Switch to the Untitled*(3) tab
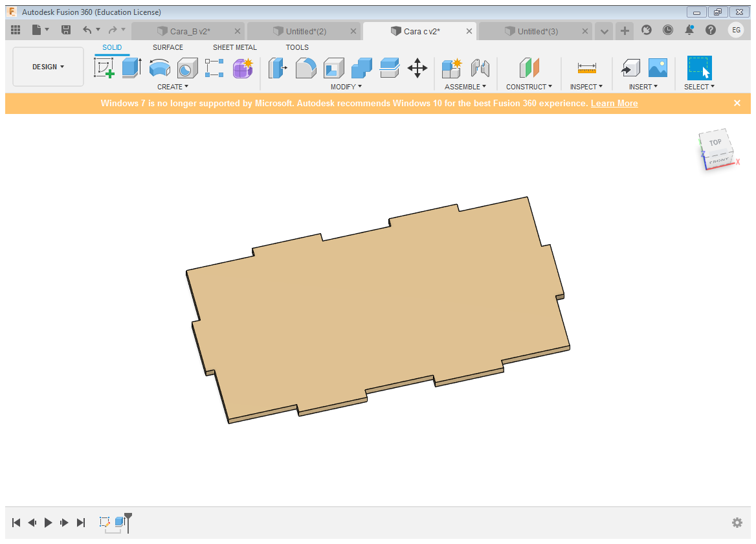The width and height of the screenshot is (756, 544). [537, 31]
